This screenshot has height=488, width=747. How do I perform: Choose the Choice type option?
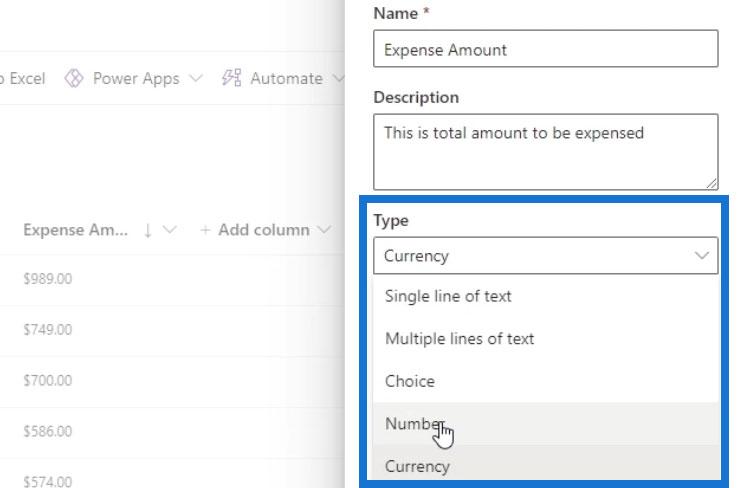tap(546, 381)
